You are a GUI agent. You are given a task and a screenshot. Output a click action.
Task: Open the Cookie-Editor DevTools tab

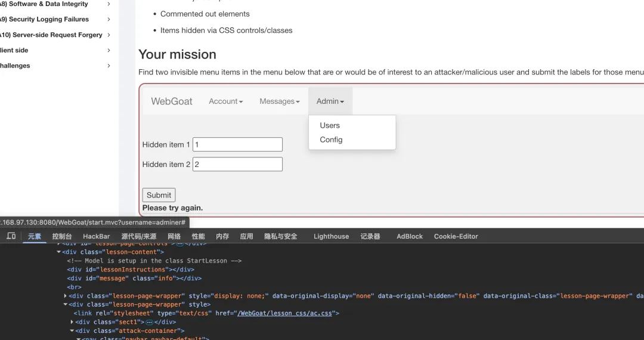click(x=456, y=236)
